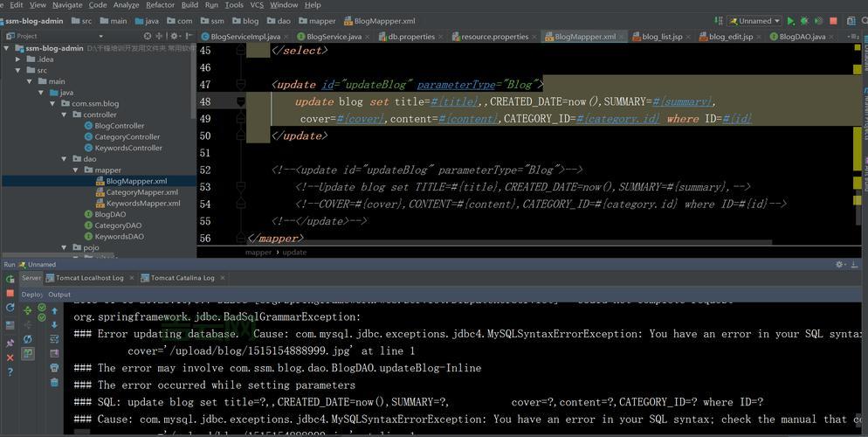This screenshot has width=868, height=437.
Task: Collapse the com.ssm.blog package node
Action: point(52,104)
